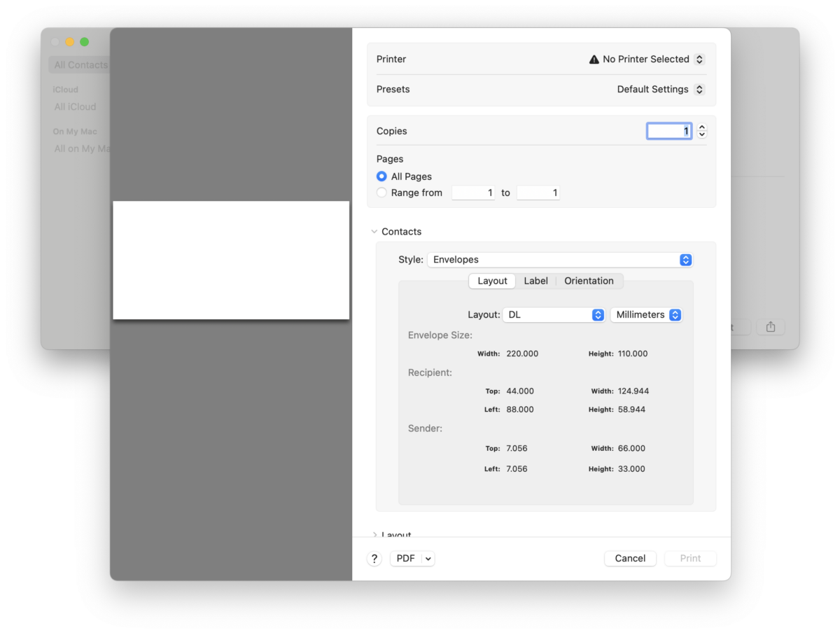Screen dimensions: 840x635
Task: Open the Presets Default Settings popup
Action: coord(661,90)
